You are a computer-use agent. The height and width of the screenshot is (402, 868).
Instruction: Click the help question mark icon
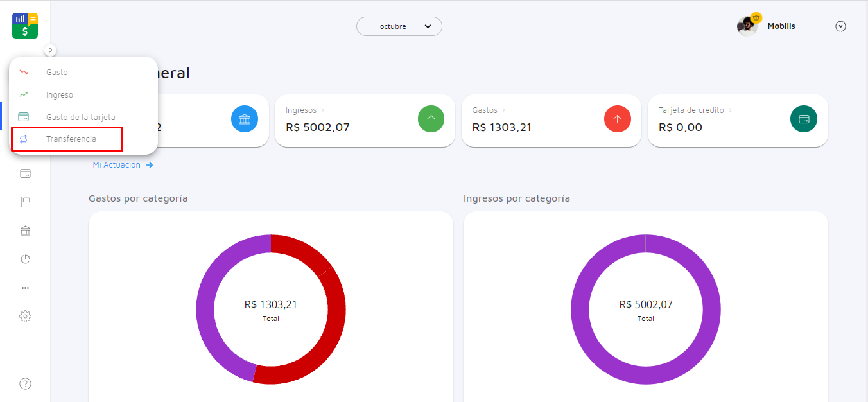click(x=25, y=384)
